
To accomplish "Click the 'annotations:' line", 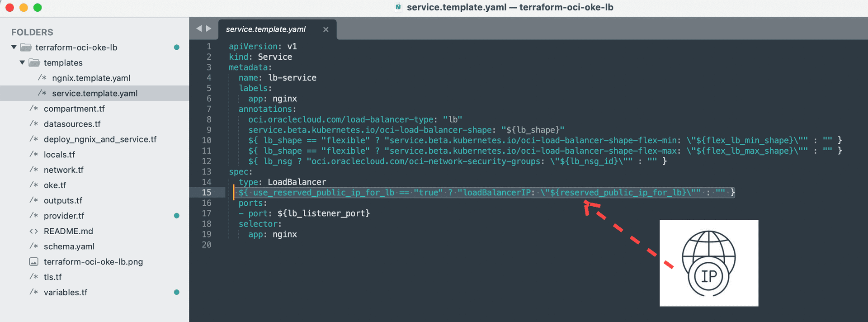I will [x=268, y=109].
